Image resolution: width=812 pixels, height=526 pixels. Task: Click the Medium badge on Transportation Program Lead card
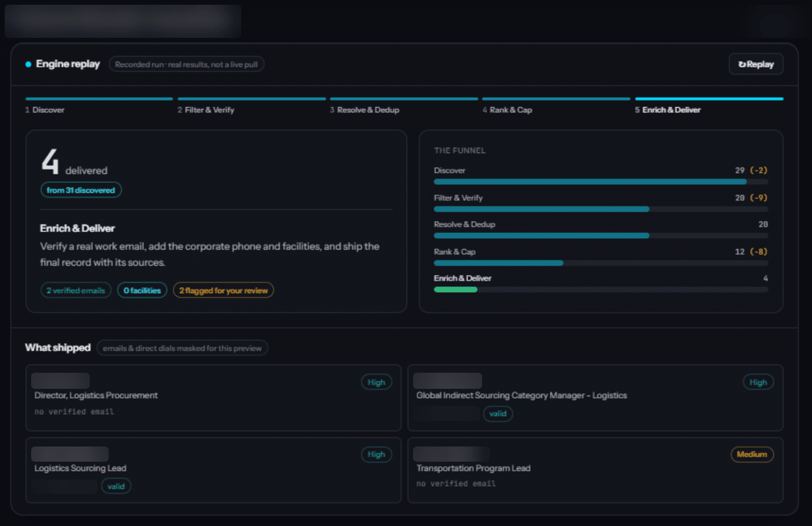pyautogui.click(x=752, y=454)
